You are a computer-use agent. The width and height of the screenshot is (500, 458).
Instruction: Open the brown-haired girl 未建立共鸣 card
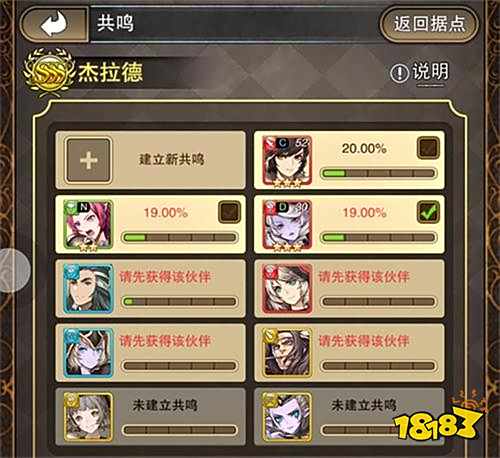[150, 417]
